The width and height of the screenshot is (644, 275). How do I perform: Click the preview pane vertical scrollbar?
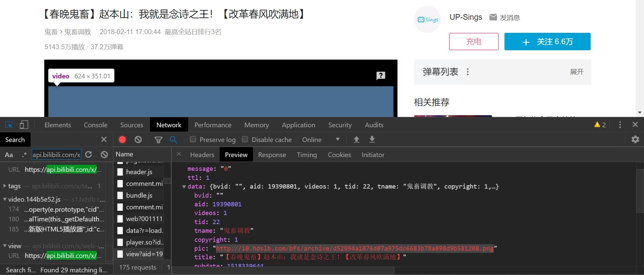pyautogui.click(x=640, y=191)
